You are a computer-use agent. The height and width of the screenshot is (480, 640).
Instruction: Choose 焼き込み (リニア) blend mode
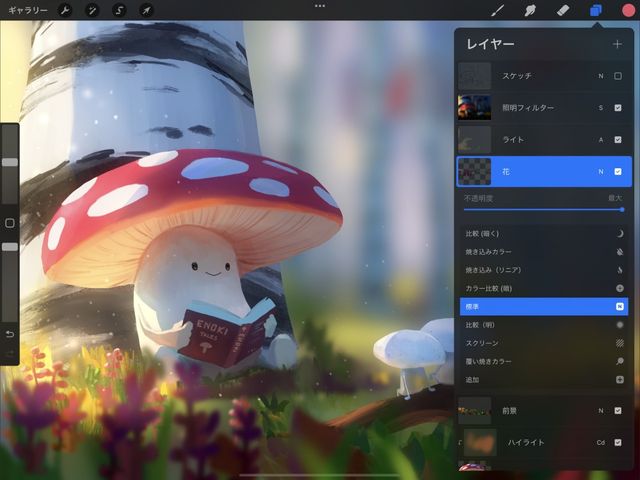tap(544, 270)
